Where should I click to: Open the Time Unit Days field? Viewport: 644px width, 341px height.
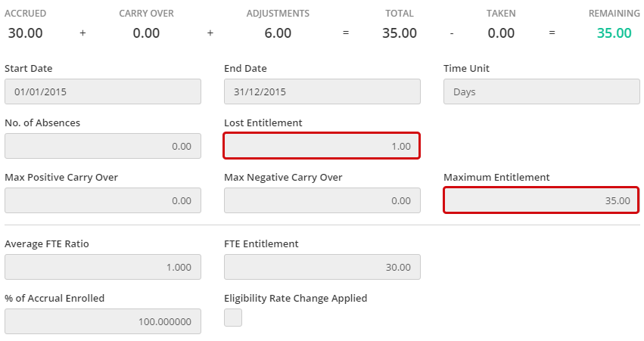coord(542,91)
